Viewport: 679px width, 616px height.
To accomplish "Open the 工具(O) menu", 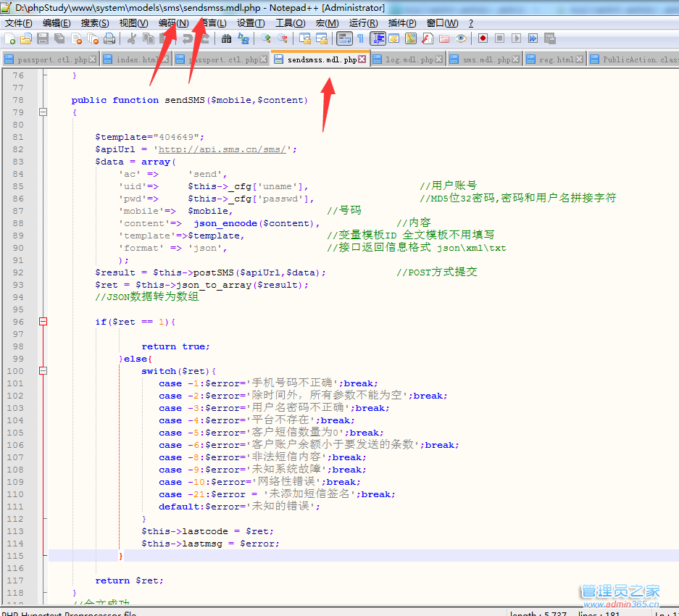I will pos(290,23).
